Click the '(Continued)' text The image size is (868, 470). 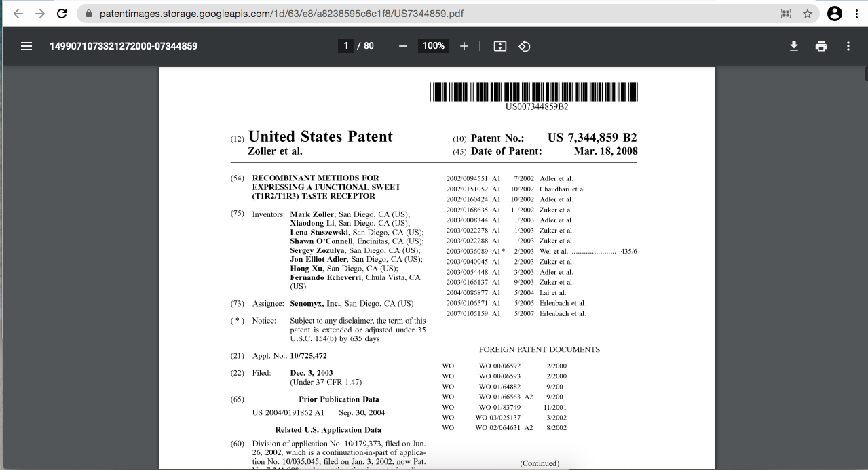[540, 464]
